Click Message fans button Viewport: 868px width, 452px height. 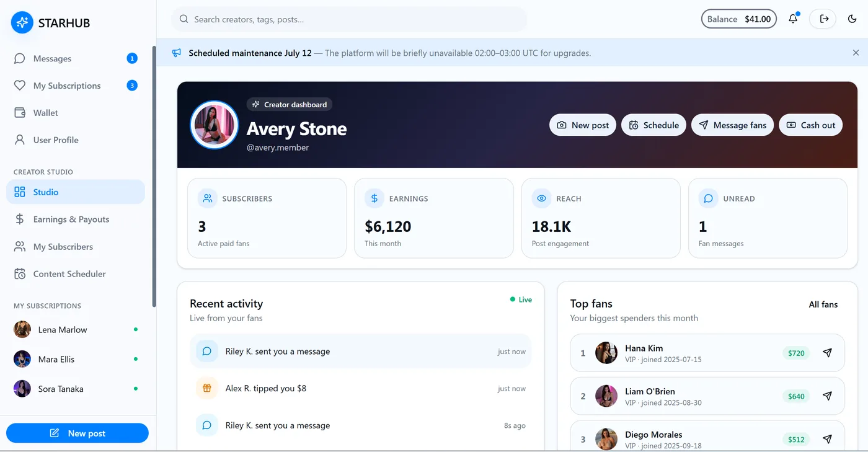pos(733,125)
